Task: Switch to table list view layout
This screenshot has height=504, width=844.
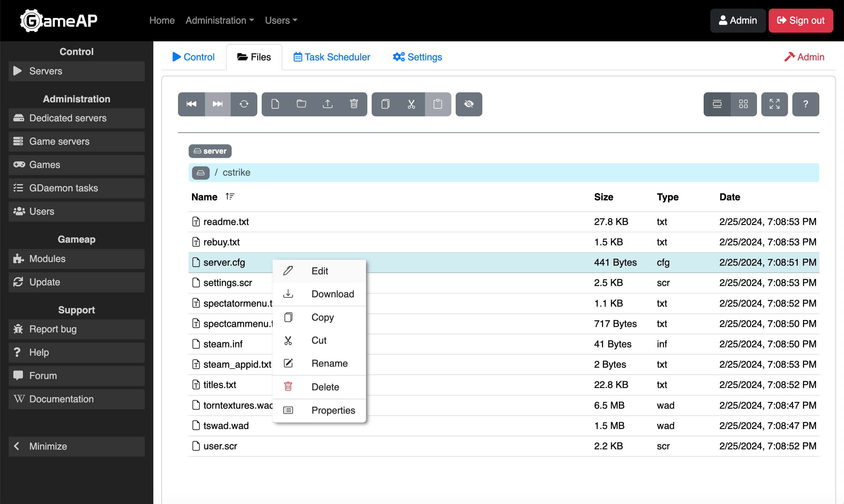Action: click(717, 104)
